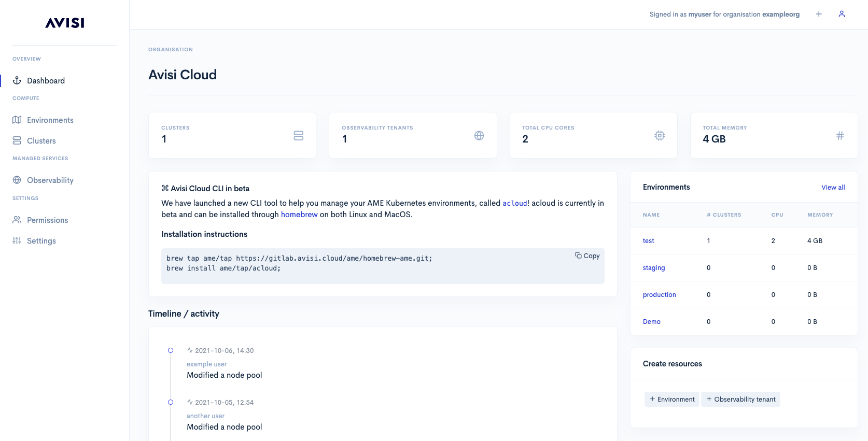Screen dimensions: 868x441
Task: Select the timeline marker for 2021-10-05
Action: [171, 402]
